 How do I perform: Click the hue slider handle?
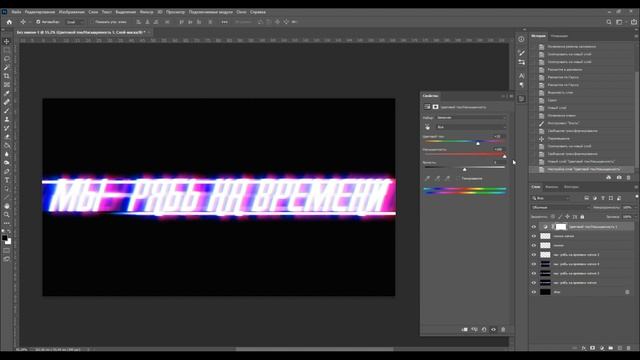pyautogui.click(x=478, y=143)
